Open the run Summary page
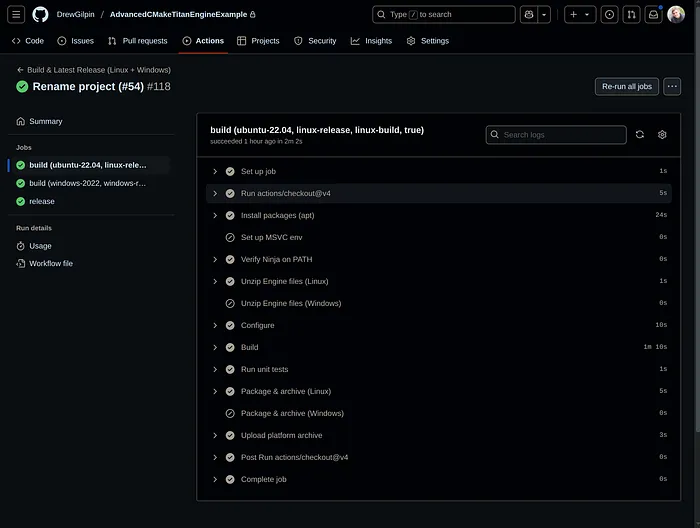Screen dimensions: 700x528 click(91, 121)
